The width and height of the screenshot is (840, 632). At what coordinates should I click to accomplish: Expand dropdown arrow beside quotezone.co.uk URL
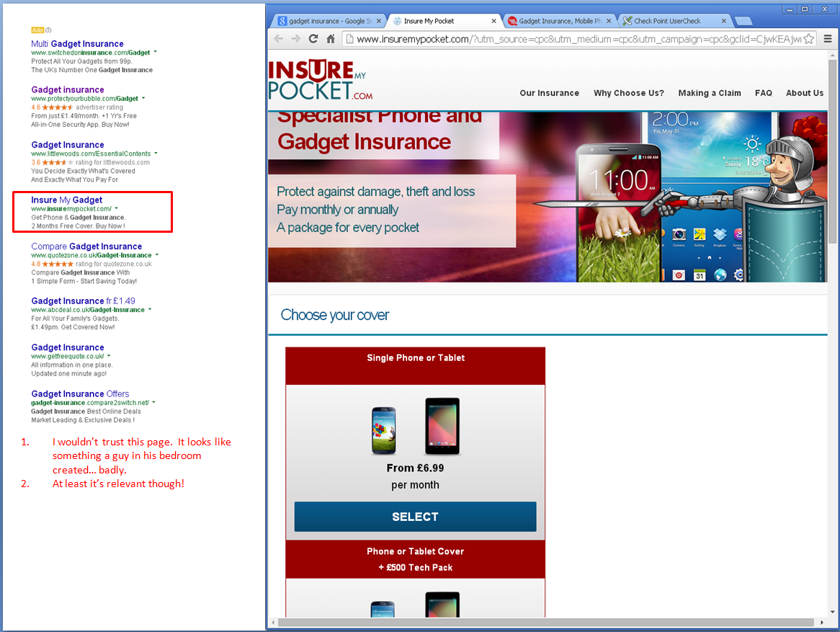157,254
